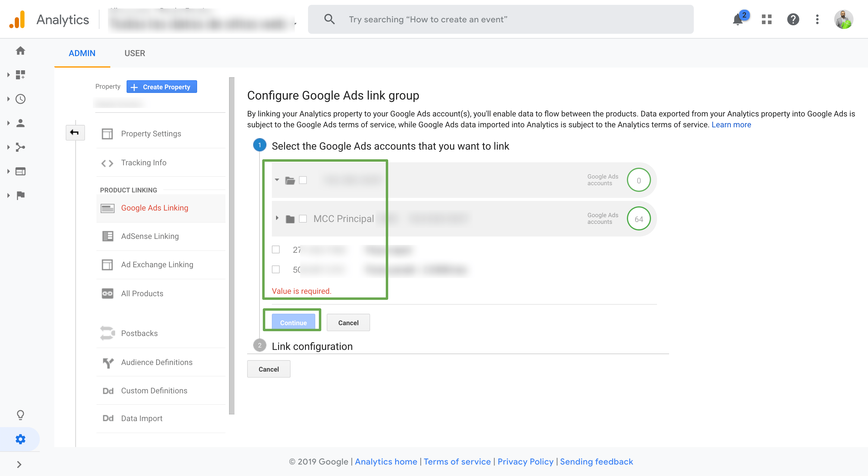This screenshot has height=476, width=868.
Task: Open Conversions flag icon in sidebar
Action: click(x=20, y=195)
